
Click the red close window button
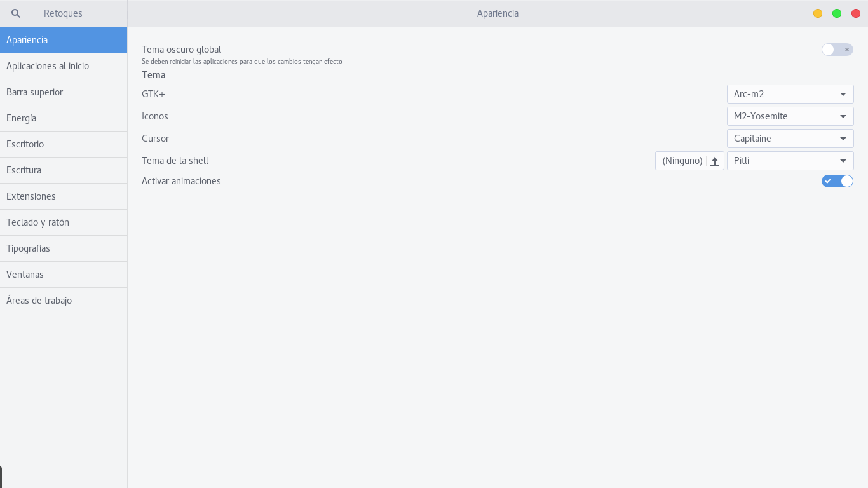(856, 13)
